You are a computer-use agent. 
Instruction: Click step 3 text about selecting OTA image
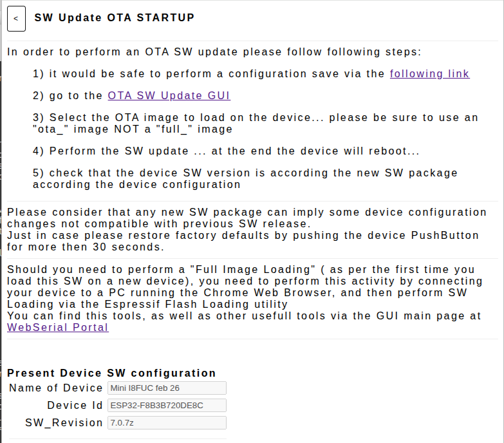pyautogui.click(x=254, y=124)
